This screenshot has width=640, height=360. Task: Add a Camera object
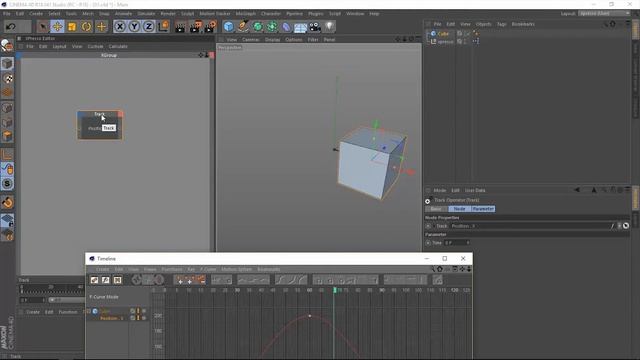point(315,27)
